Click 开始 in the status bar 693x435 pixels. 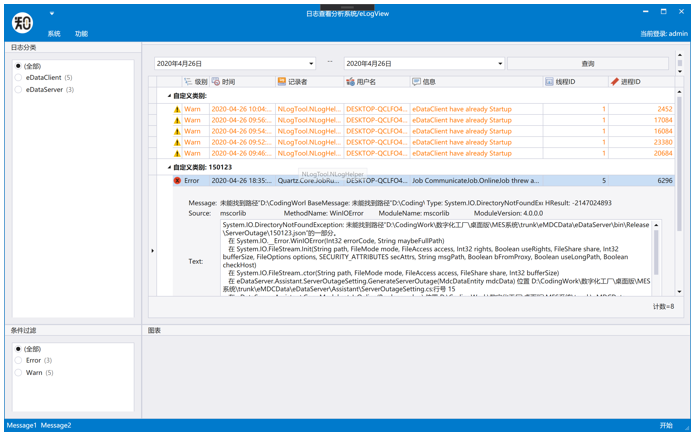pos(666,426)
